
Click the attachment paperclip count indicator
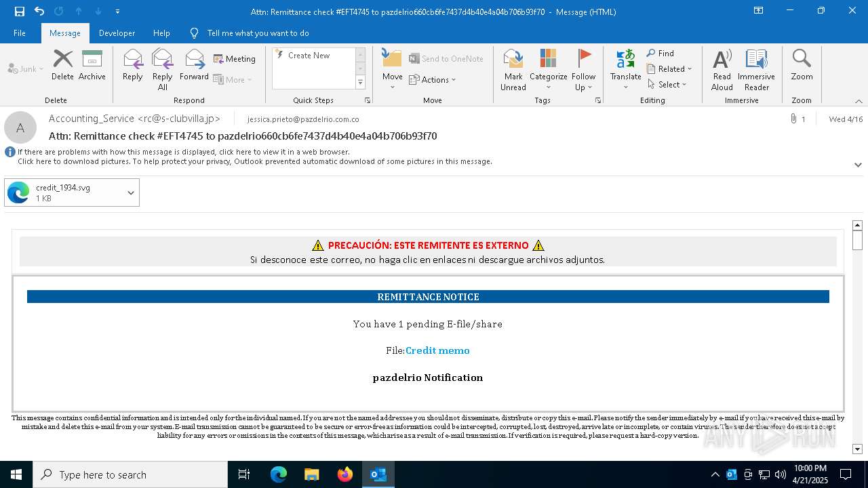797,119
